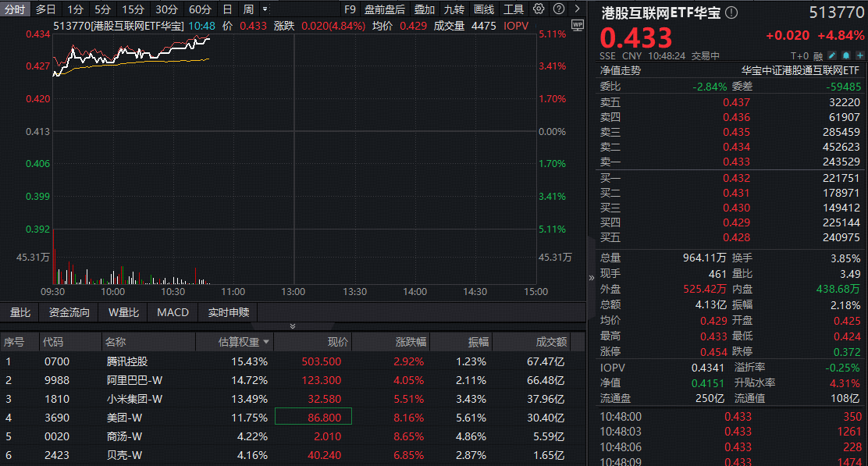The height and width of the screenshot is (466, 868).
Task: Click the 融 margin-trading badge
Action: (816, 56)
